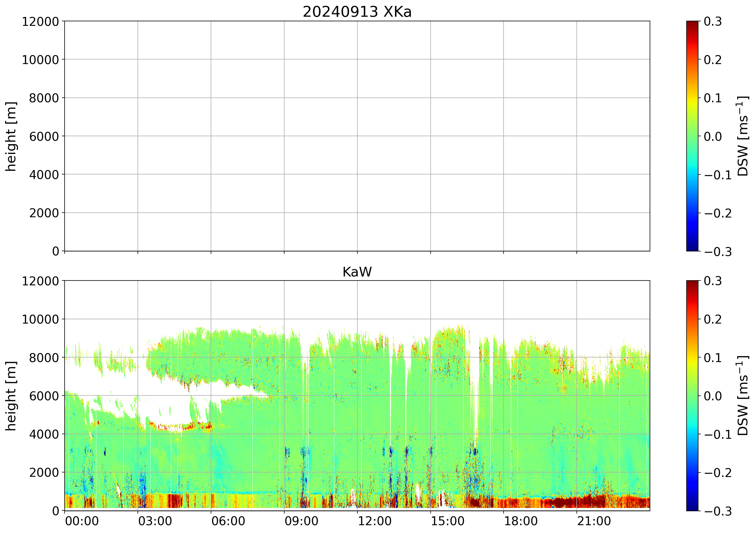Click the bottom colorbar 0.2 tick label
This screenshot has width=756, height=533.
coord(713,319)
